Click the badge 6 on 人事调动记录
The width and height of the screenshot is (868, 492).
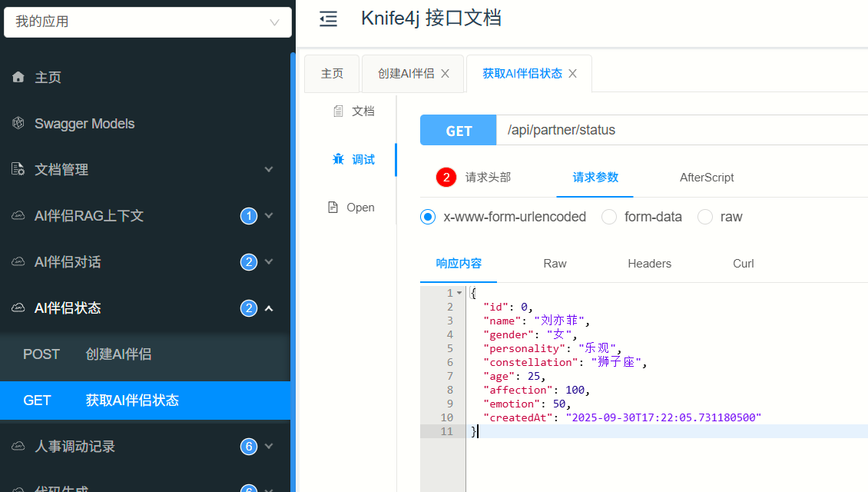pos(249,446)
